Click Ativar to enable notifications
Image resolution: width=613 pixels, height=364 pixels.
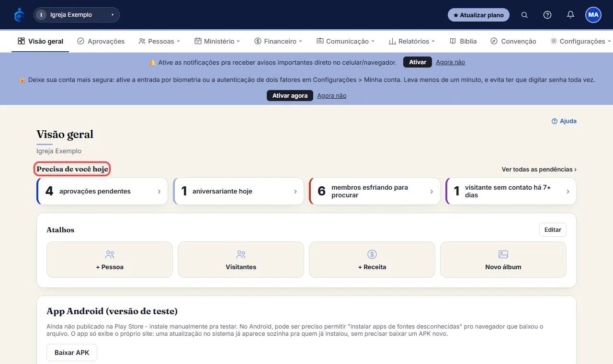pyautogui.click(x=418, y=62)
